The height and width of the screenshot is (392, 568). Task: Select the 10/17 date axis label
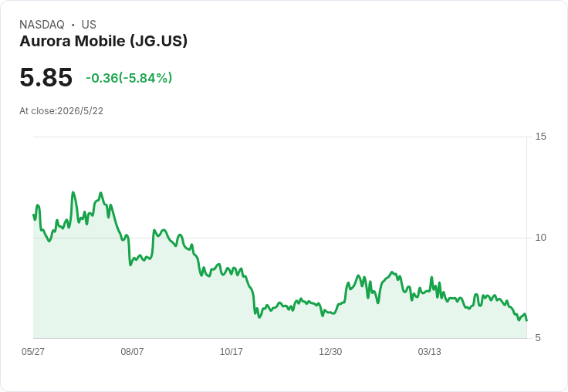232,352
